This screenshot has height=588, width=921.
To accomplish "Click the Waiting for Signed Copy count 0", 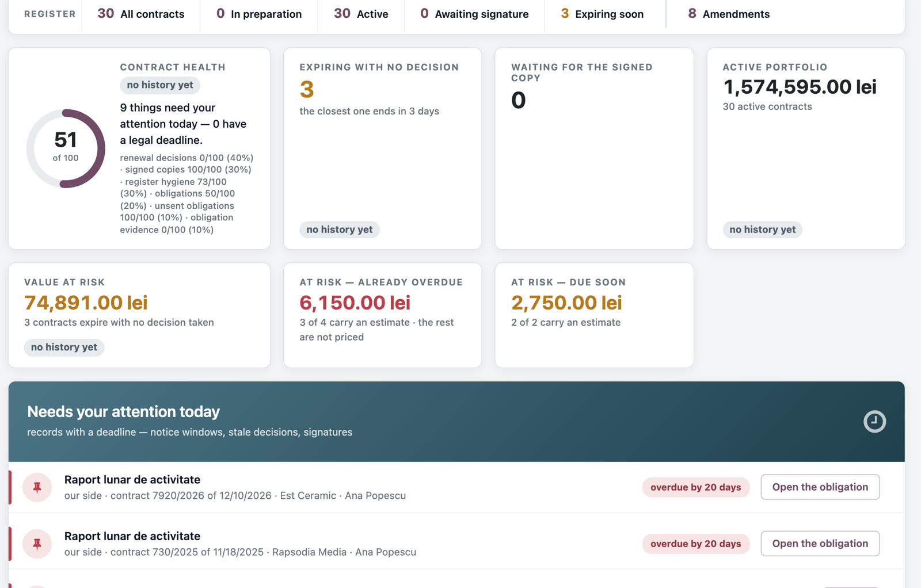I will 519,101.
